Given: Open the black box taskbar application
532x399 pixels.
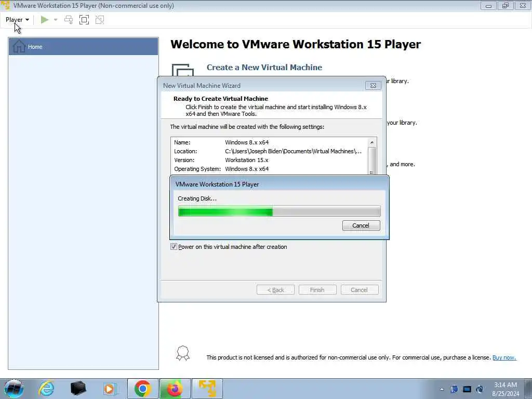Looking at the screenshot, I should click(x=78, y=389).
